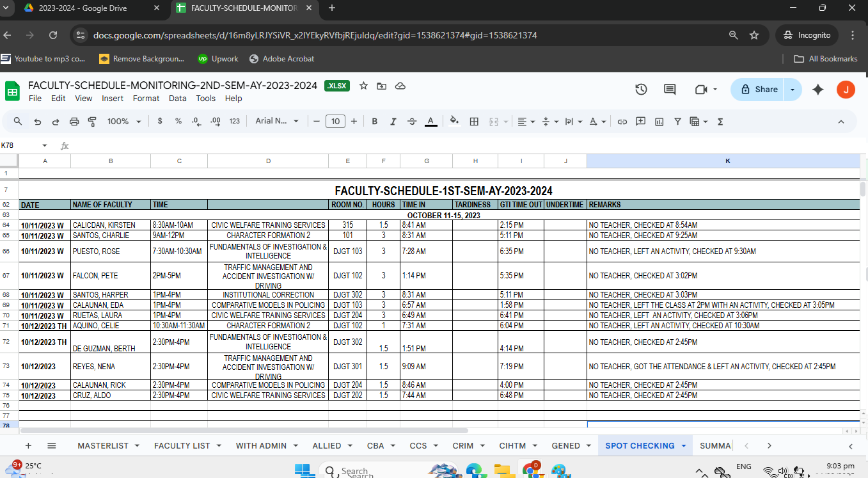The image size is (868, 478).
Task: Decrease font size with minus button
Action: tap(316, 122)
